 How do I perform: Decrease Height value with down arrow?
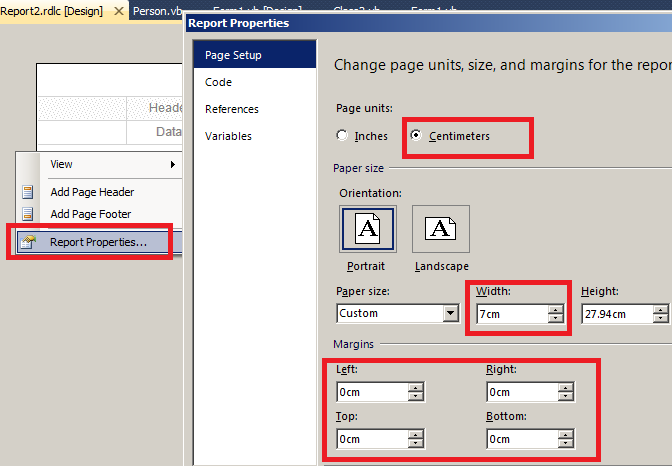tap(660, 318)
